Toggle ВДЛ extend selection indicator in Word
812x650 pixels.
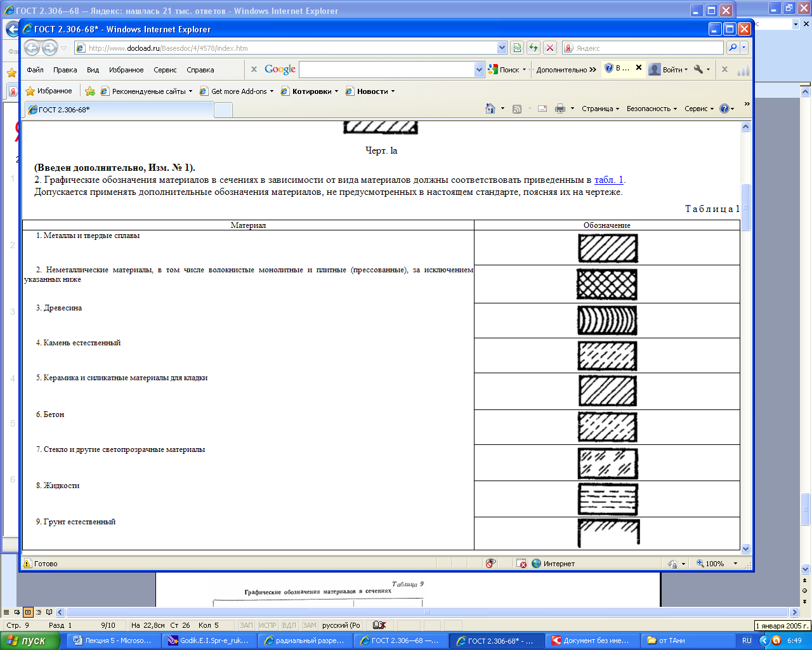click(289, 625)
